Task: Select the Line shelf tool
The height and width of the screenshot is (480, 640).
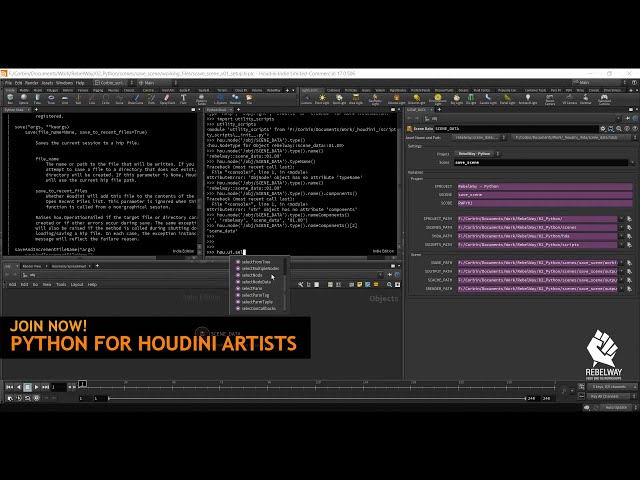Action: click(x=92, y=98)
